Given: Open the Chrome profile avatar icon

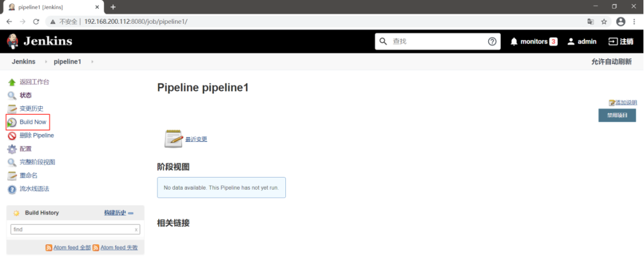Looking at the screenshot, I should pyautogui.click(x=621, y=21).
